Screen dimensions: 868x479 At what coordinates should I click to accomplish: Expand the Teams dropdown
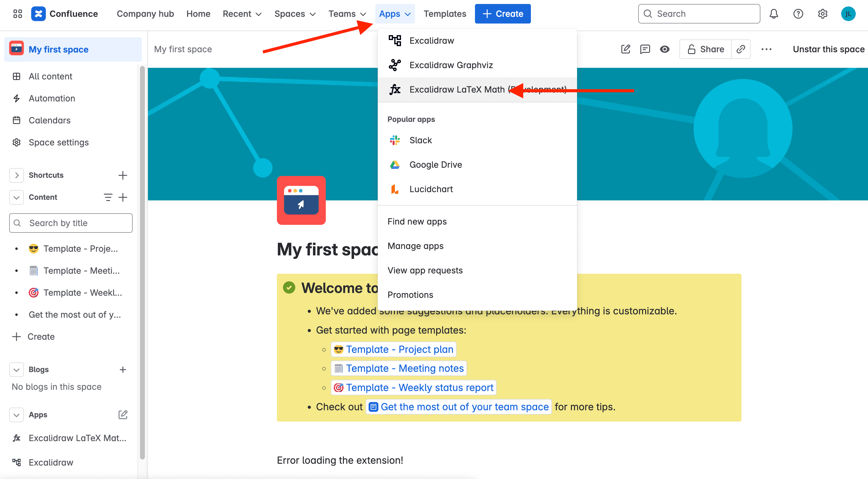tap(347, 14)
